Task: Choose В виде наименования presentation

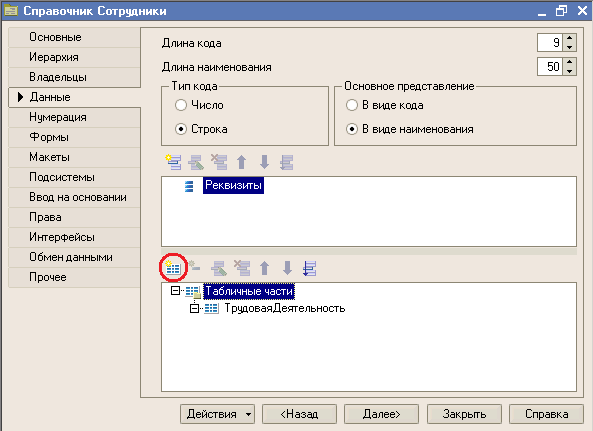Action: coord(352,129)
